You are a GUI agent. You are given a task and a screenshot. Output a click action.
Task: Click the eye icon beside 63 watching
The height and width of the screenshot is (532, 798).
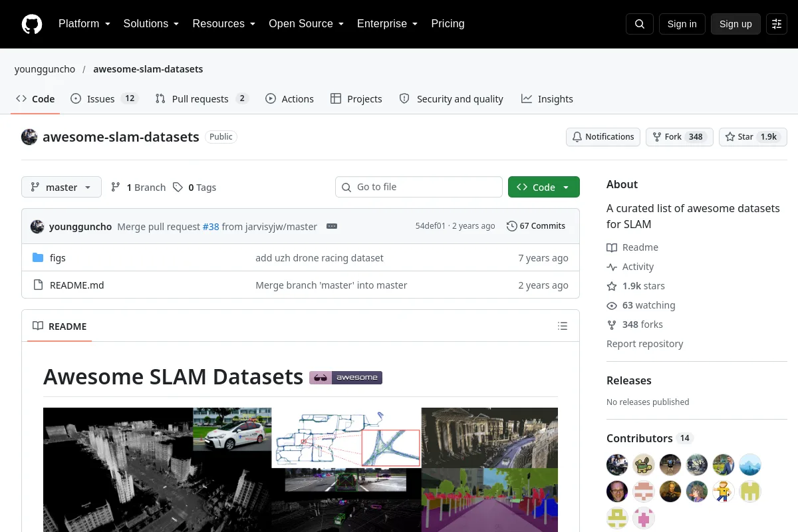pyautogui.click(x=612, y=305)
